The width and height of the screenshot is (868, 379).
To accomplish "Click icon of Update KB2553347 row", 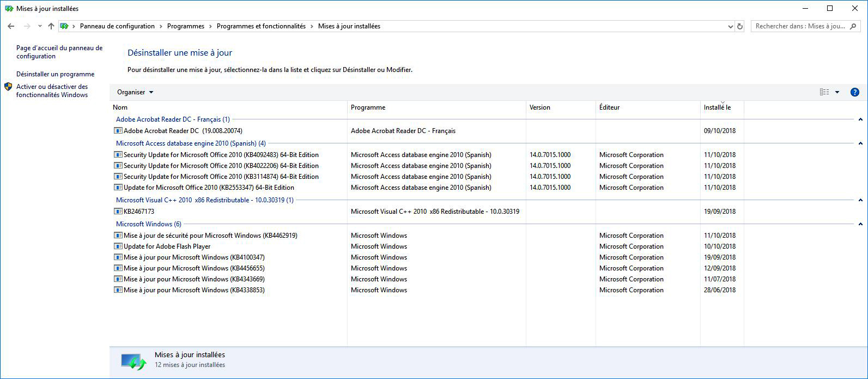I will pos(118,188).
